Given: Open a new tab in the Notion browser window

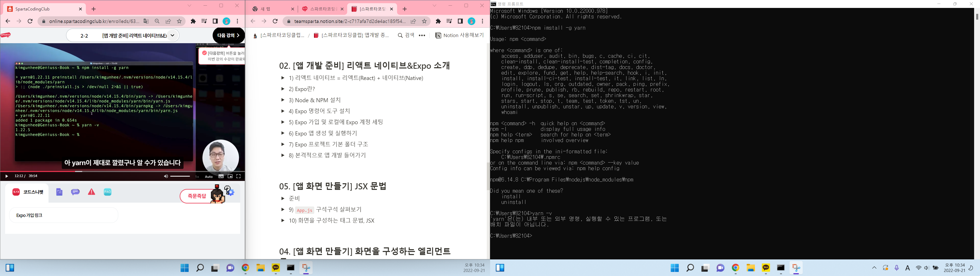Looking at the screenshot, I should coord(405,9).
